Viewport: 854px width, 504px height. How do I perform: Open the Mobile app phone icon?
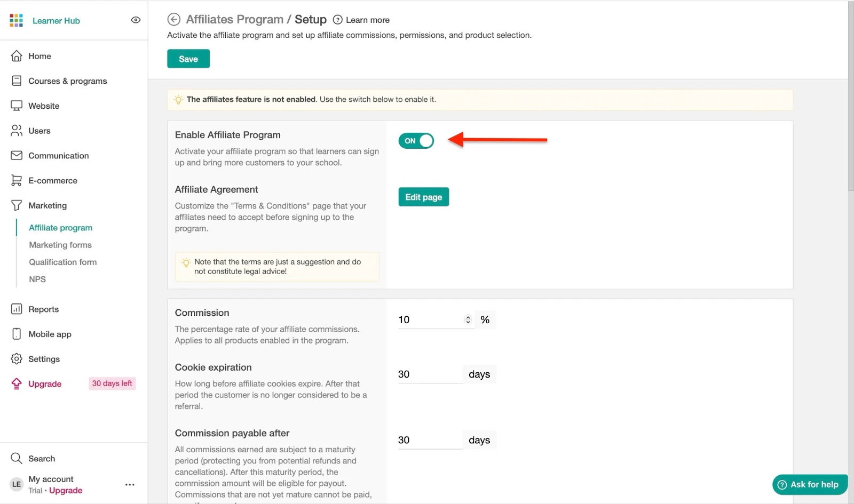(x=17, y=334)
